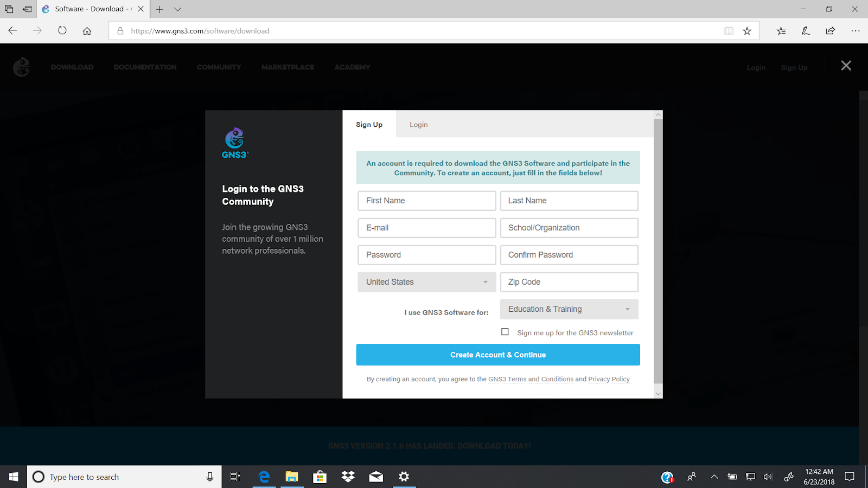The width and height of the screenshot is (868, 488).
Task: Add page to favorites with star icon
Action: tap(747, 31)
